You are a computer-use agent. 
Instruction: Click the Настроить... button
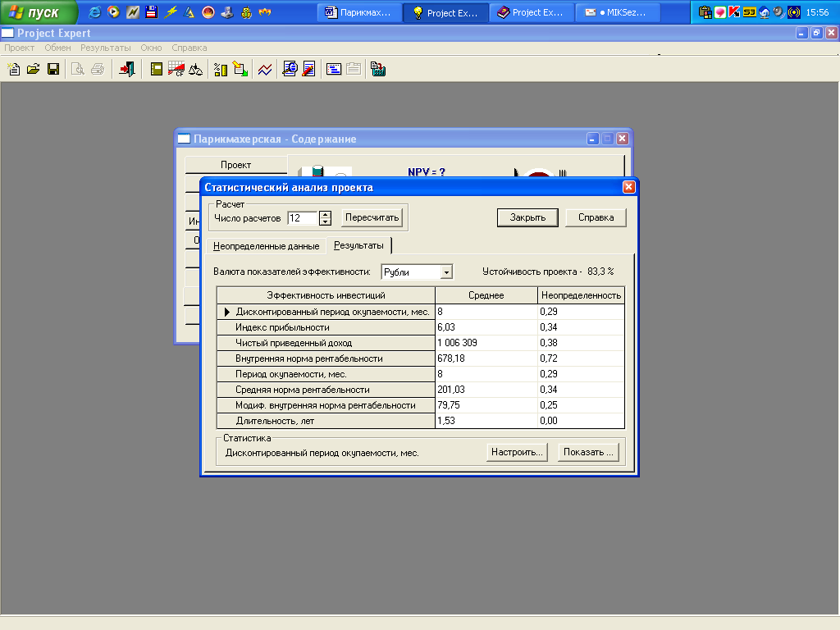pyautogui.click(x=517, y=452)
